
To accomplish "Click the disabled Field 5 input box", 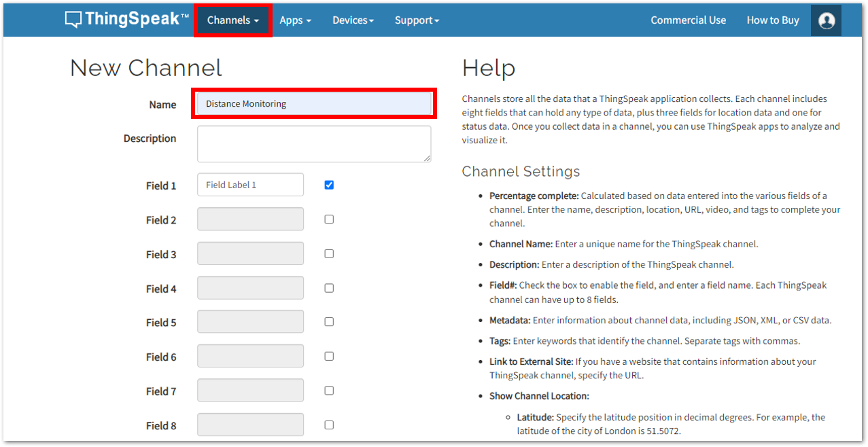I will [x=251, y=322].
